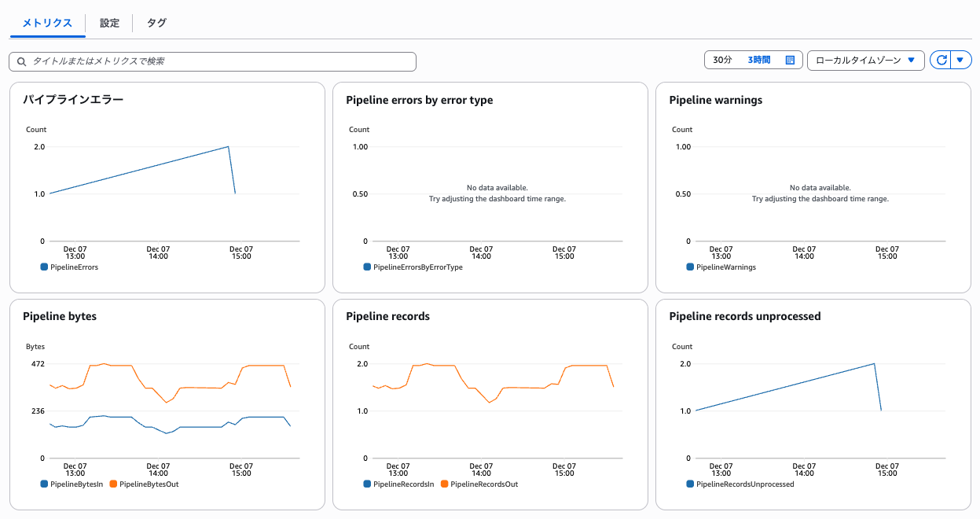This screenshot has height=519, width=980.
Task: Click the PipelineRecordsOut legend swatch
Action: click(445, 484)
